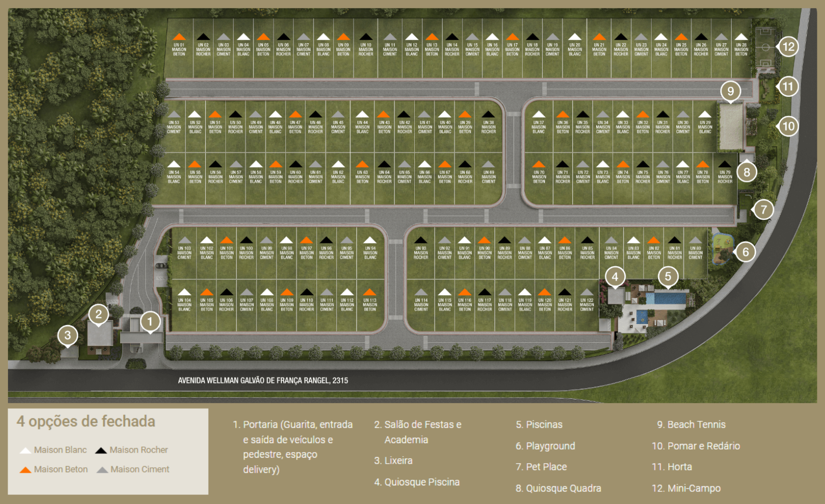
Task: Click the black Maison Rocher legend triangle
Action: pos(101,450)
